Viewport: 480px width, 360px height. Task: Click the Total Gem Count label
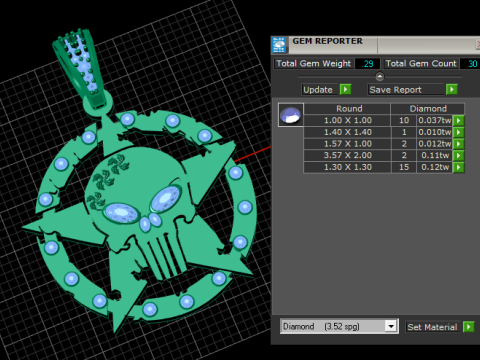[421, 64]
